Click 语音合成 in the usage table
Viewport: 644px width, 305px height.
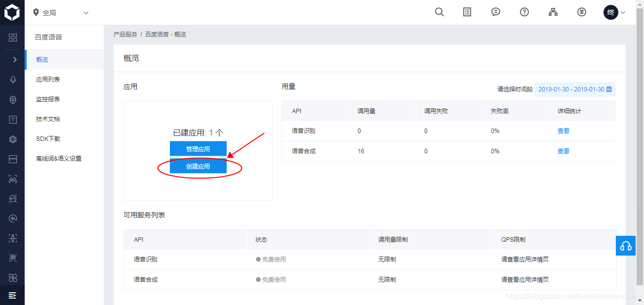pyautogui.click(x=304, y=151)
